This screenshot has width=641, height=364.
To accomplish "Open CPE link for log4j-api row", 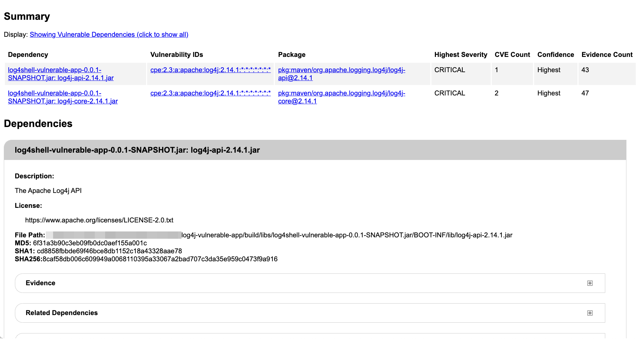I will 210,70.
